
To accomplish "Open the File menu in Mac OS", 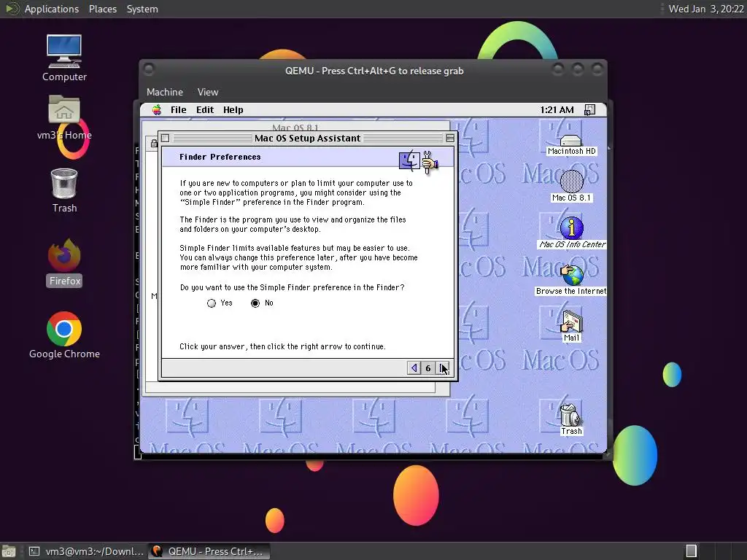I will [179, 110].
